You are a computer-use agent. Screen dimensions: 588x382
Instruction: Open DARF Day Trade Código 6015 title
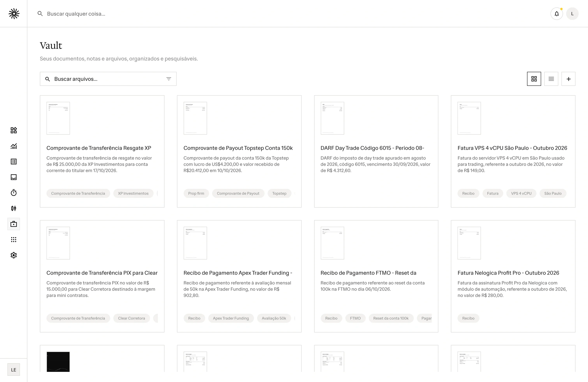372,148
